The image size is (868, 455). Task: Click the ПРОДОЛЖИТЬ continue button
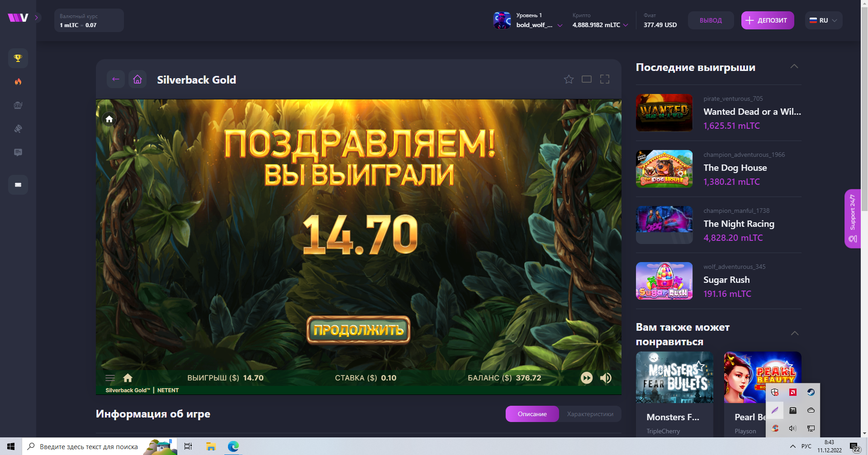pos(359,330)
